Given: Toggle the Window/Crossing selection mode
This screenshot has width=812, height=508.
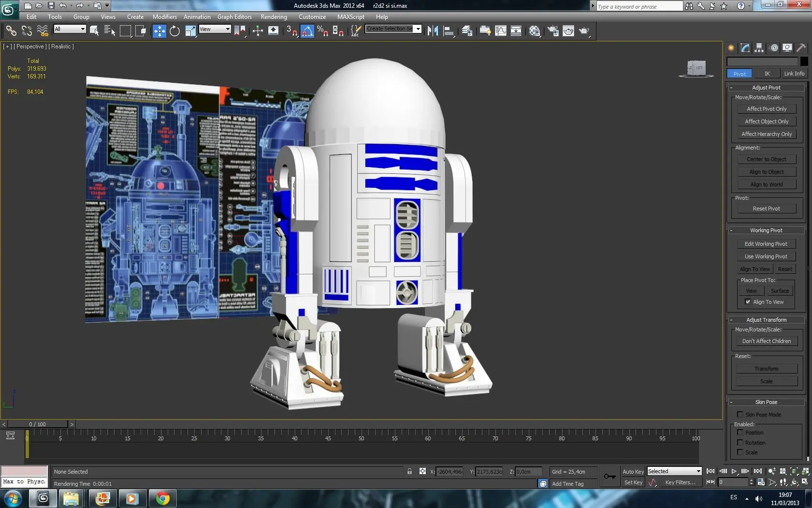Looking at the screenshot, I should click(141, 31).
